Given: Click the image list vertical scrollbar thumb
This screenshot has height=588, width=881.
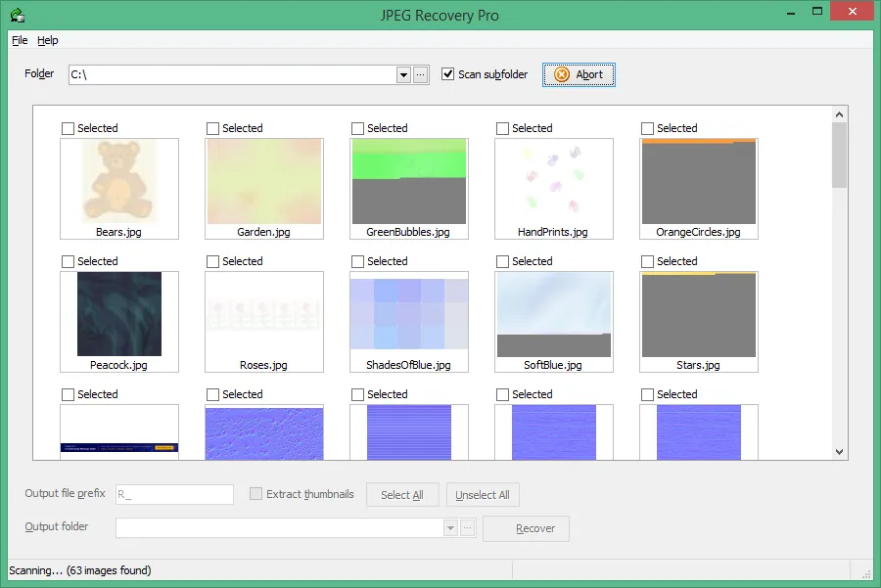Looking at the screenshot, I should pyautogui.click(x=840, y=155).
